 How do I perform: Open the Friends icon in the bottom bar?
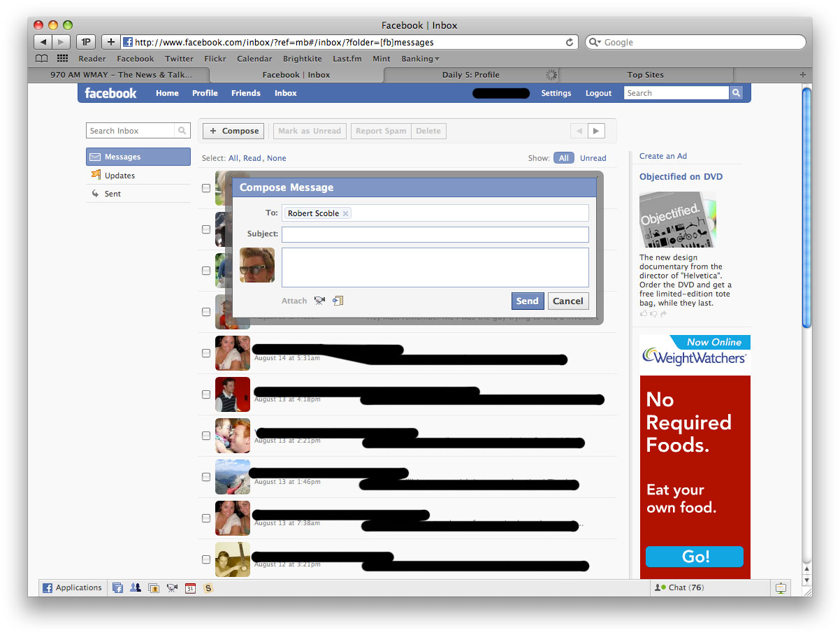[x=136, y=588]
